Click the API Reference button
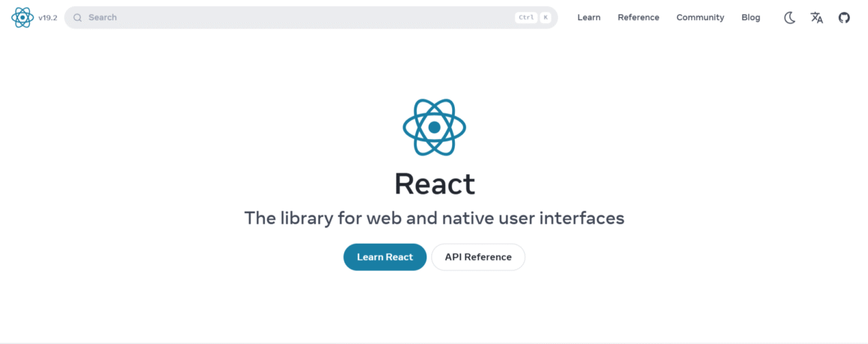Image resolution: width=868 pixels, height=344 pixels. [x=478, y=257]
